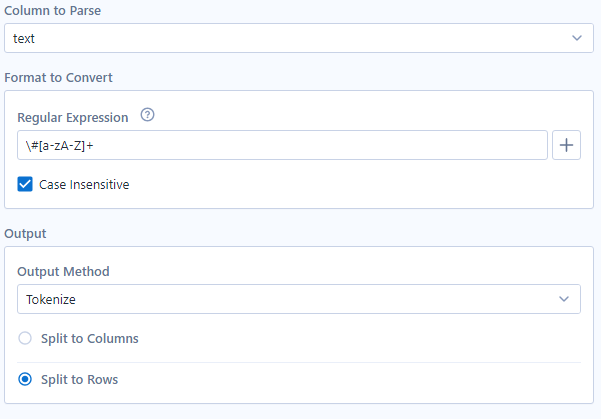Choose the Split to Rows radio button
601x419 pixels.
[26, 379]
